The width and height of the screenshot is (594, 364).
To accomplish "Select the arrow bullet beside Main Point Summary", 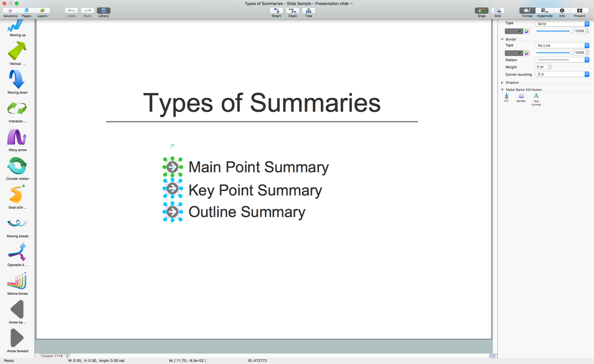I will (x=172, y=167).
